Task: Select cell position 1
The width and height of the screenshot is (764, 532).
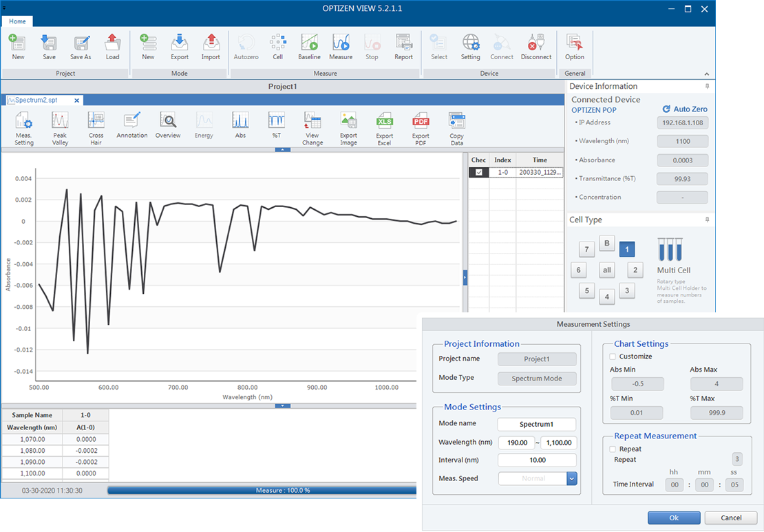Action: click(626, 249)
